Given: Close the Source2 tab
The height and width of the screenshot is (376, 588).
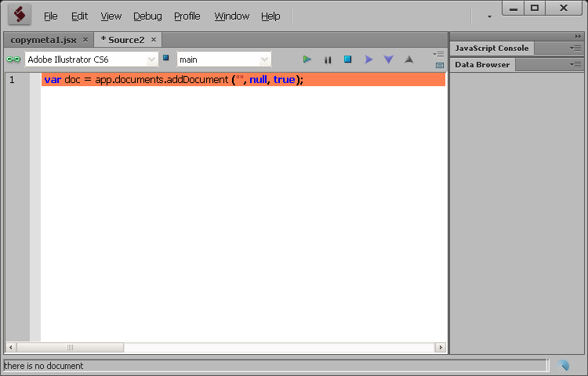Looking at the screenshot, I should [154, 40].
